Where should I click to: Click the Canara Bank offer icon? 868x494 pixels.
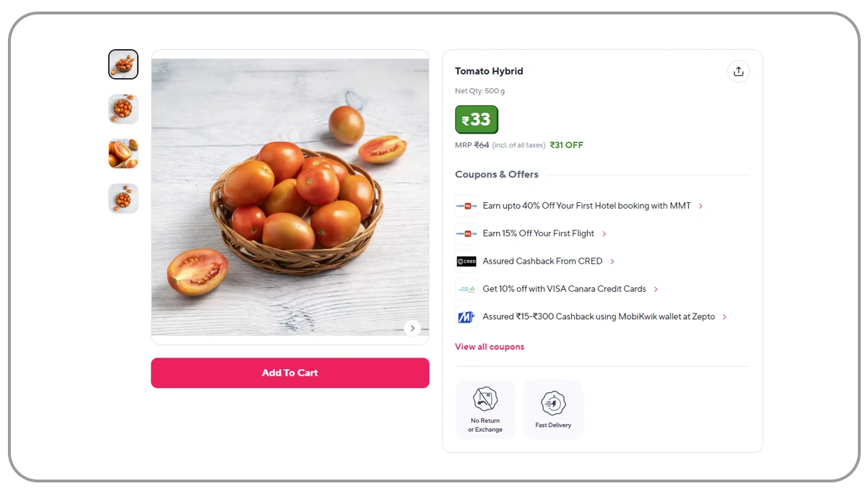(x=466, y=289)
